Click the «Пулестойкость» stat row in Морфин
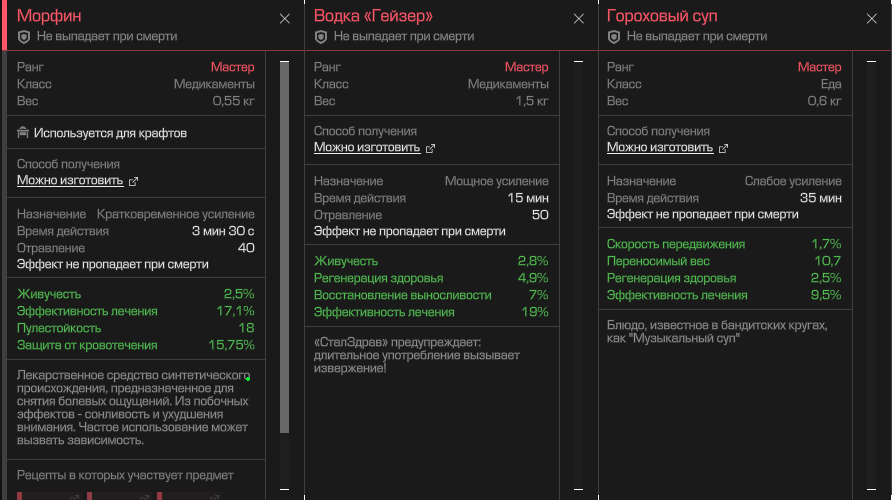 point(135,328)
